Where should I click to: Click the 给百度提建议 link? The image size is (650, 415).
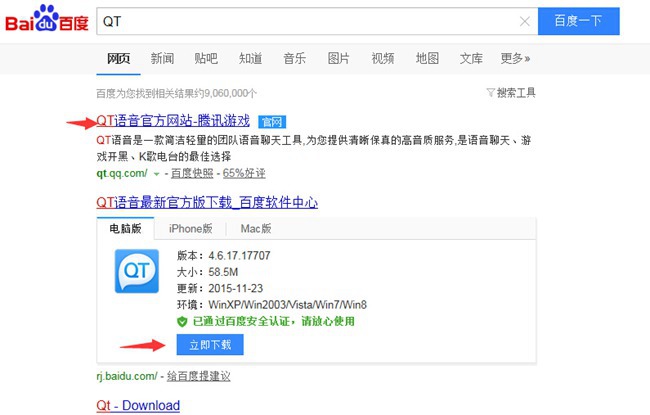(x=199, y=376)
